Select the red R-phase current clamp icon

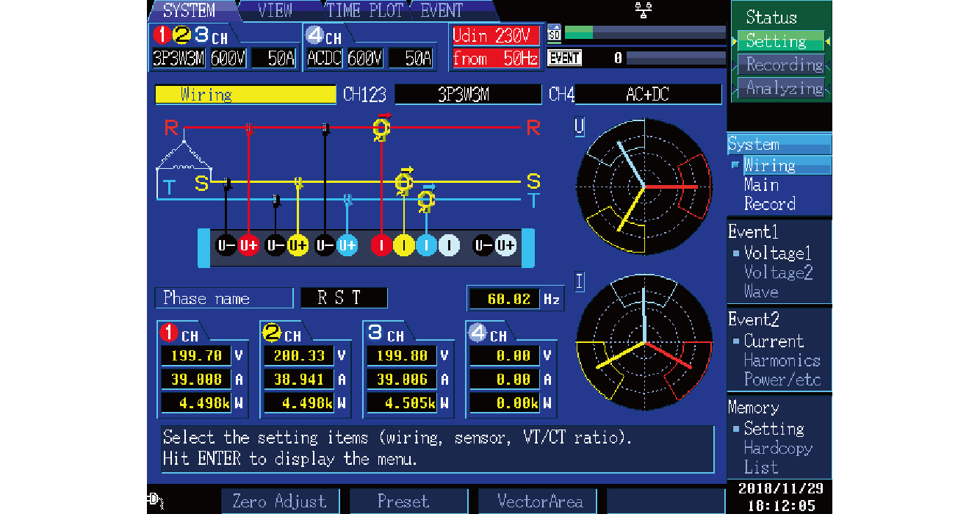(381, 128)
